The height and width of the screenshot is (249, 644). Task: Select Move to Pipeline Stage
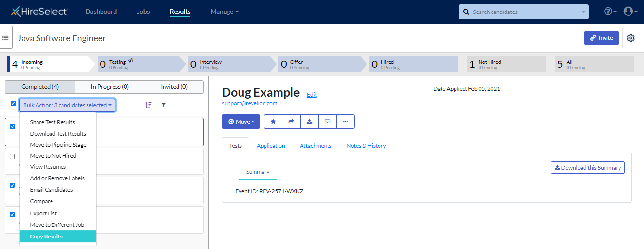[58, 145]
